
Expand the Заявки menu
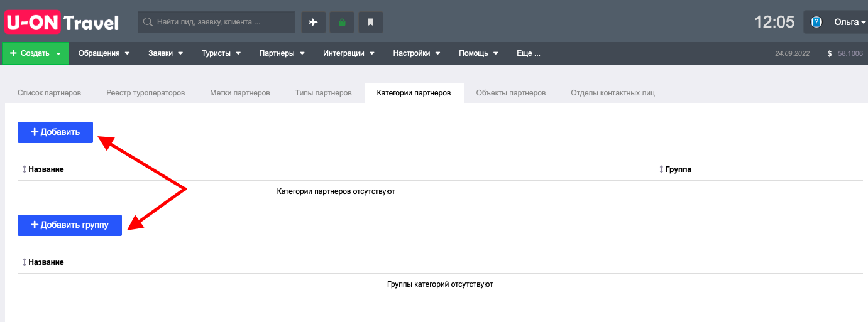click(x=166, y=53)
